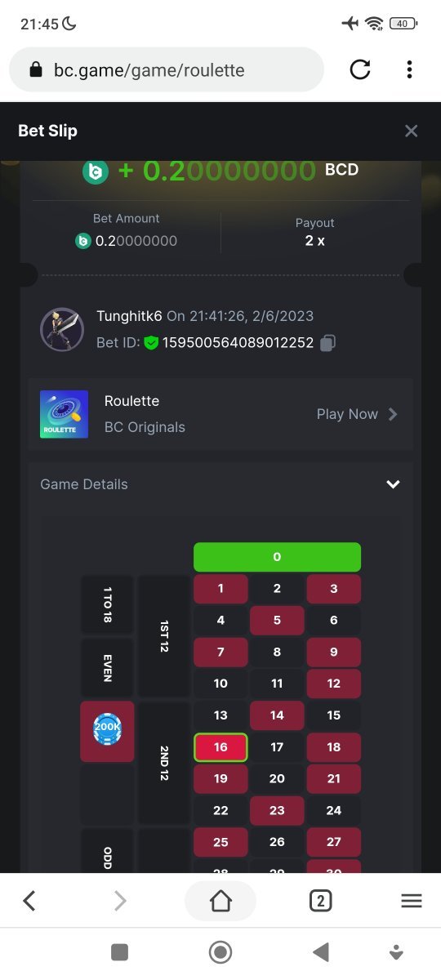Open browser hamburger menu at bottom

(412, 901)
